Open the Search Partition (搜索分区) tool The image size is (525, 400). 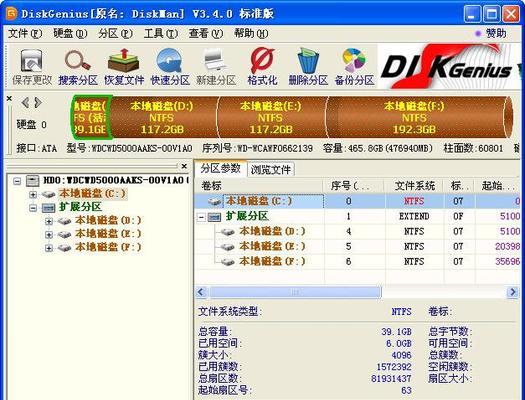point(78,67)
